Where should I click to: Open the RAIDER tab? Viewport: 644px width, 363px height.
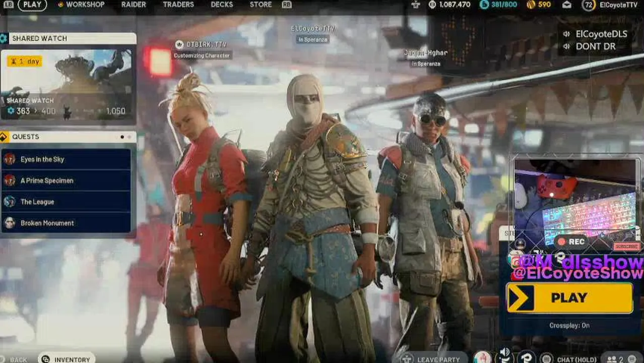pyautogui.click(x=134, y=5)
